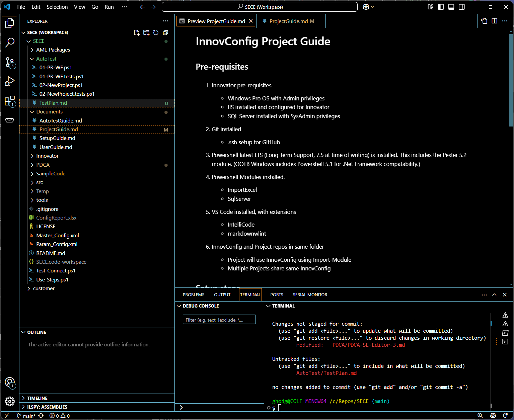This screenshot has height=420, width=514.
Task: Split the editor to the right
Action: point(494,21)
